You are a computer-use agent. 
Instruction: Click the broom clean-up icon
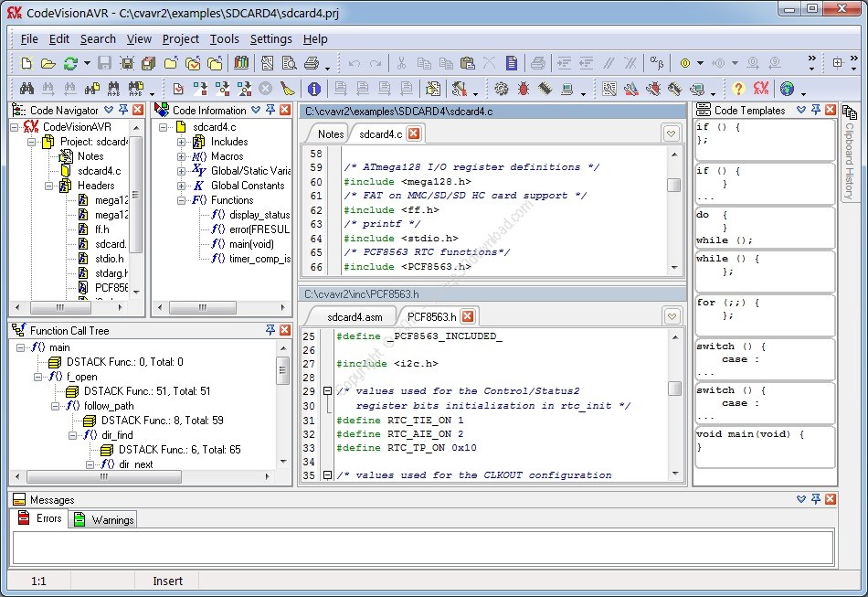point(287,89)
